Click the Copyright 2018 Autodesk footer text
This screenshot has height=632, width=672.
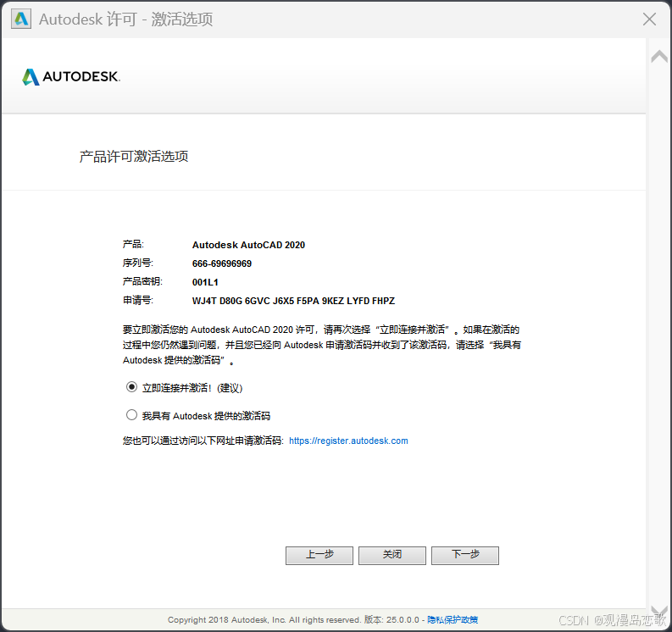click(264, 619)
